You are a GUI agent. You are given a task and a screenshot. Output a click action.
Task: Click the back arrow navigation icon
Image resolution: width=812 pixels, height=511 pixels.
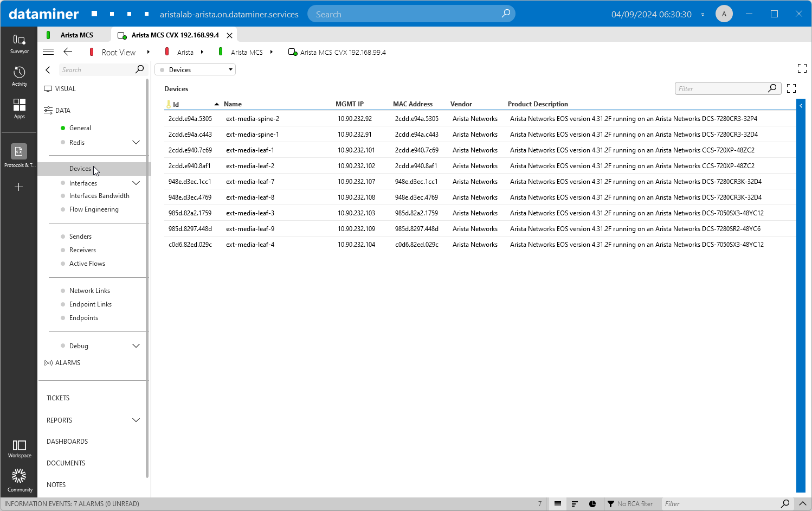tap(68, 52)
